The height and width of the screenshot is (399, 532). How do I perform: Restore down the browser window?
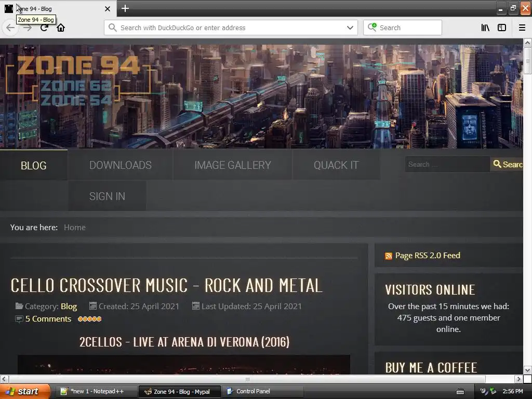click(x=513, y=8)
